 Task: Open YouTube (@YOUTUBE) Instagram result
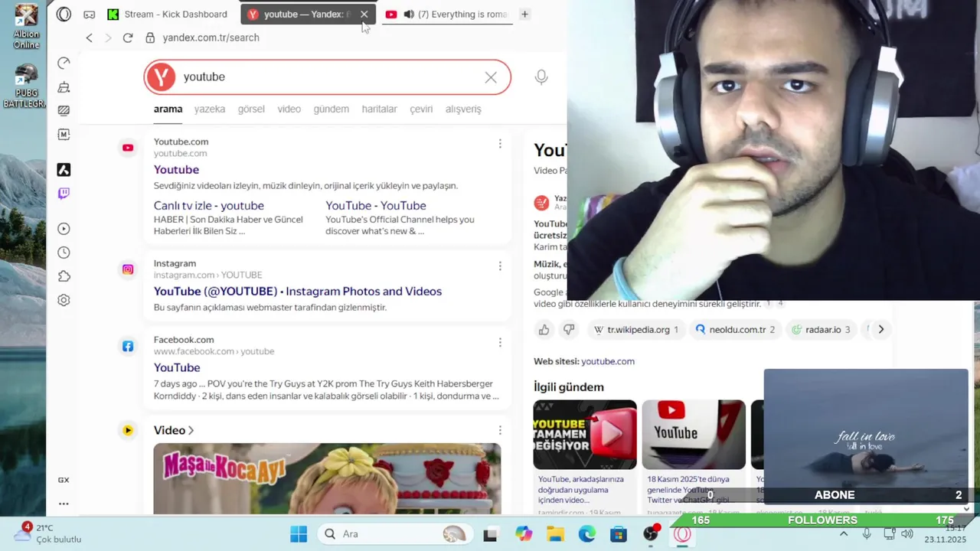pos(298,291)
